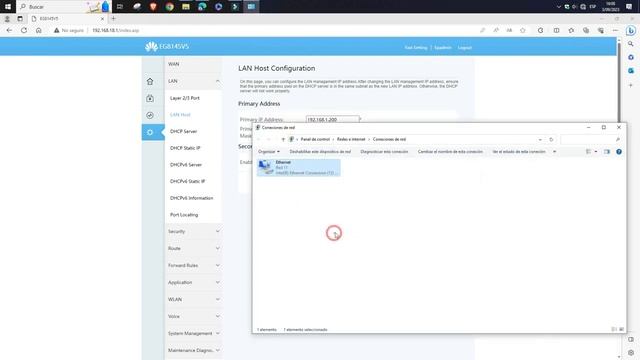Open Layer 2/3 Port page
The width and height of the screenshot is (640, 360).
click(185, 98)
